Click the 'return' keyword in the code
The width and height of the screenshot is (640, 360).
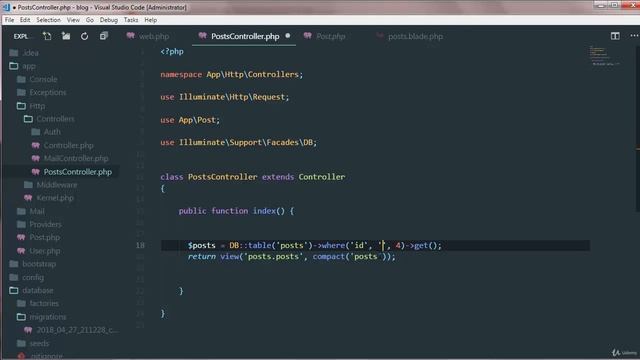pyautogui.click(x=202, y=256)
